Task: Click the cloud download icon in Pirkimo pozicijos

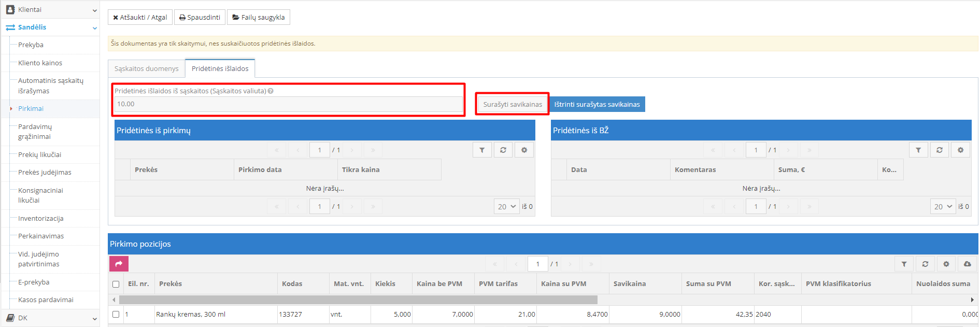Action: [967, 264]
